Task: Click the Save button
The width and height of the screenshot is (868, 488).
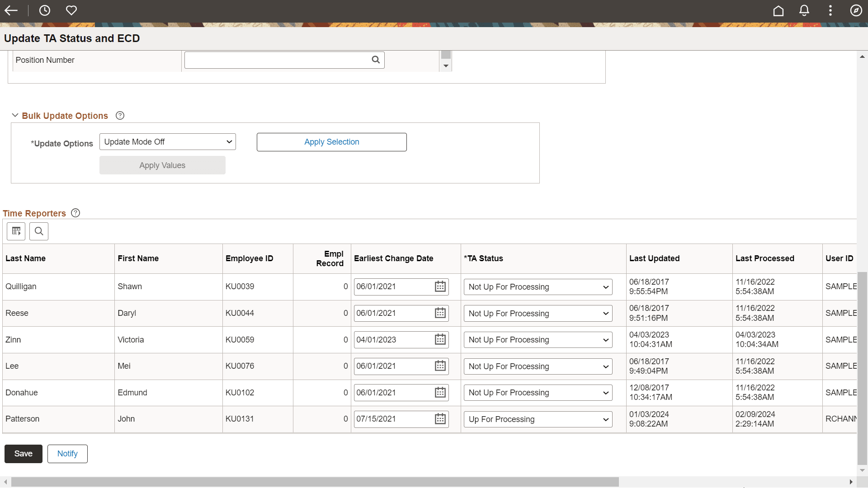Action: [x=23, y=454]
